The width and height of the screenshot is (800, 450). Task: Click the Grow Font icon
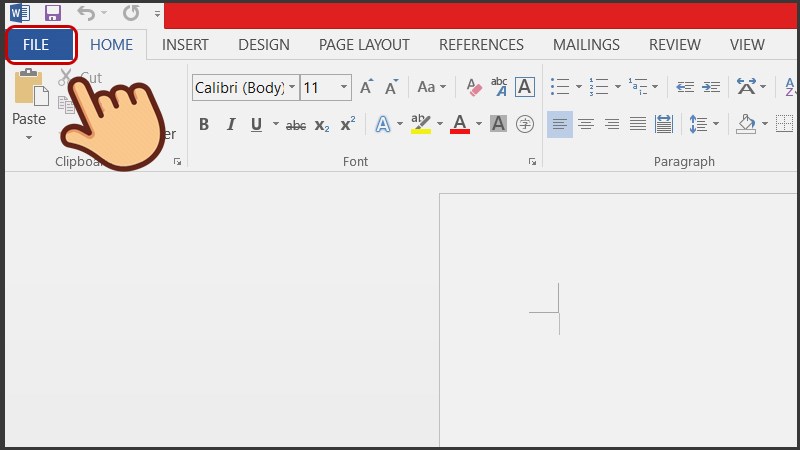(366, 88)
